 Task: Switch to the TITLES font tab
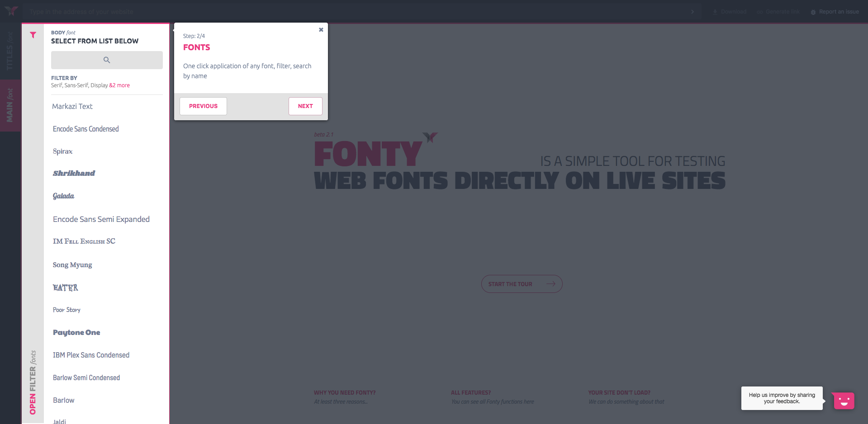10,51
